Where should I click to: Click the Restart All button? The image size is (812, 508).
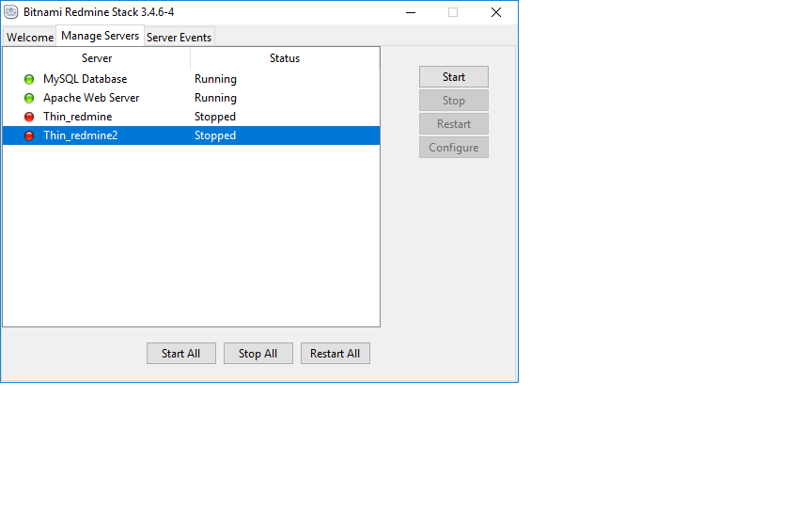pos(336,354)
